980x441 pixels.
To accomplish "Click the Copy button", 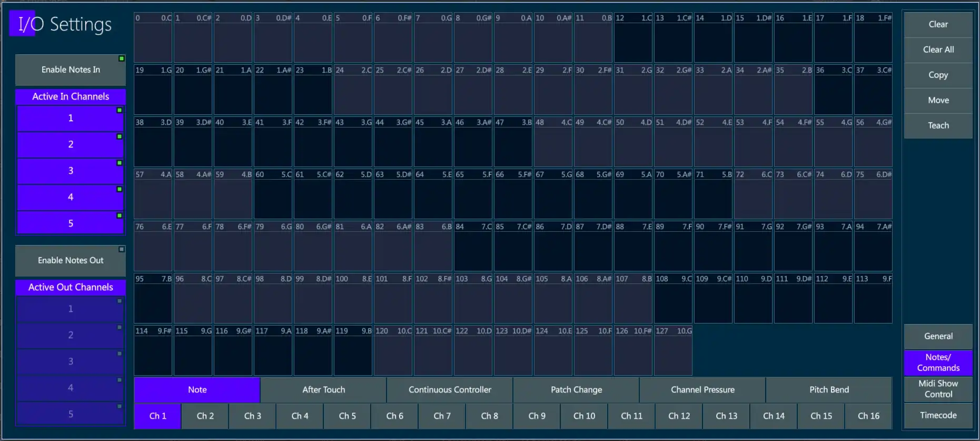I will click(938, 75).
